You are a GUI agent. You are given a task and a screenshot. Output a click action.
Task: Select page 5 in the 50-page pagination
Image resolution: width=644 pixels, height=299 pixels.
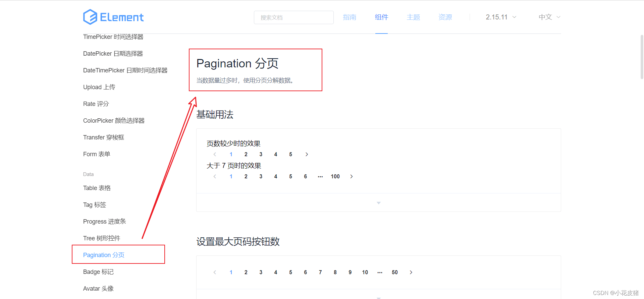pos(290,272)
